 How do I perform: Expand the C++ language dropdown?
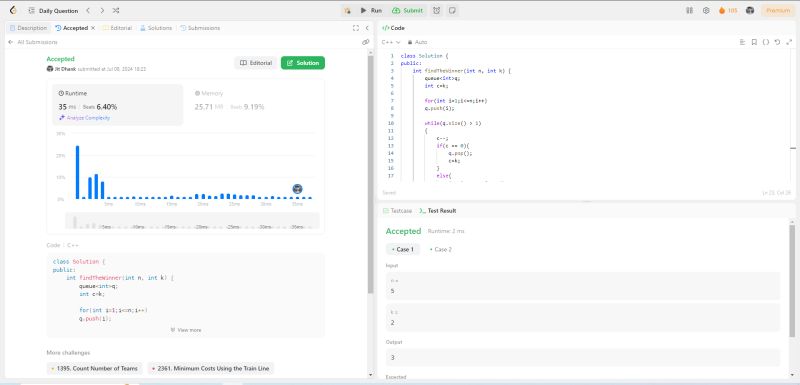pyautogui.click(x=391, y=42)
